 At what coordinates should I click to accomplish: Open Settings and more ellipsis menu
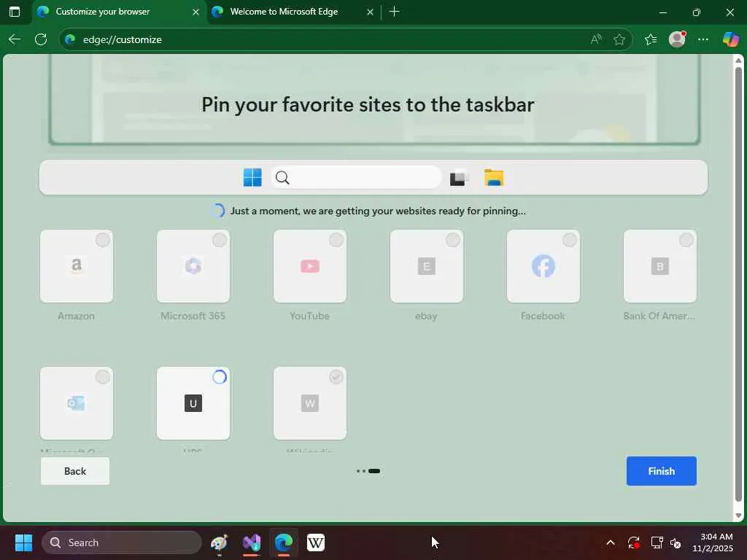(703, 39)
